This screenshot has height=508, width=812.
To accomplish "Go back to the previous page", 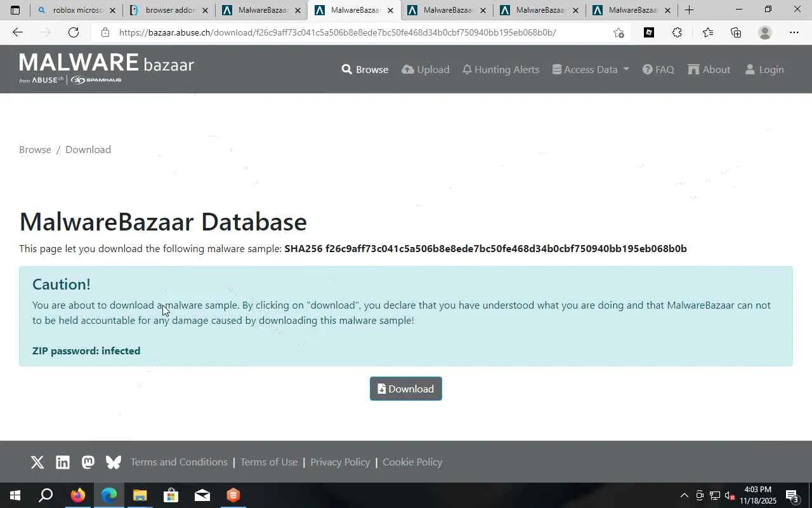I will point(17,32).
